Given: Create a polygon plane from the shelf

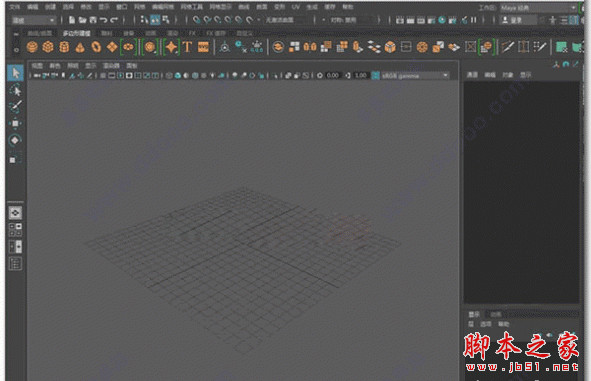Looking at the screenshot, I should click(112, 47).
